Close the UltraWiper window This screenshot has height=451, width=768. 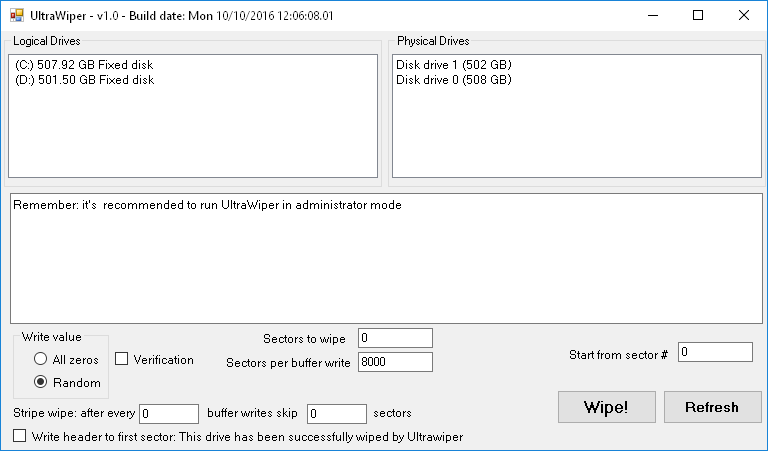tap(744, 15)
